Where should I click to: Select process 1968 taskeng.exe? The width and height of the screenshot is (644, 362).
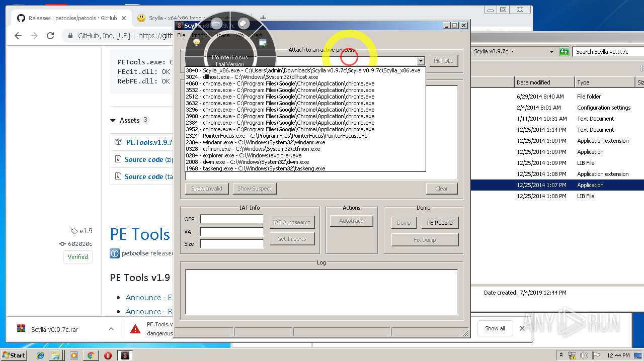[305, 168]
